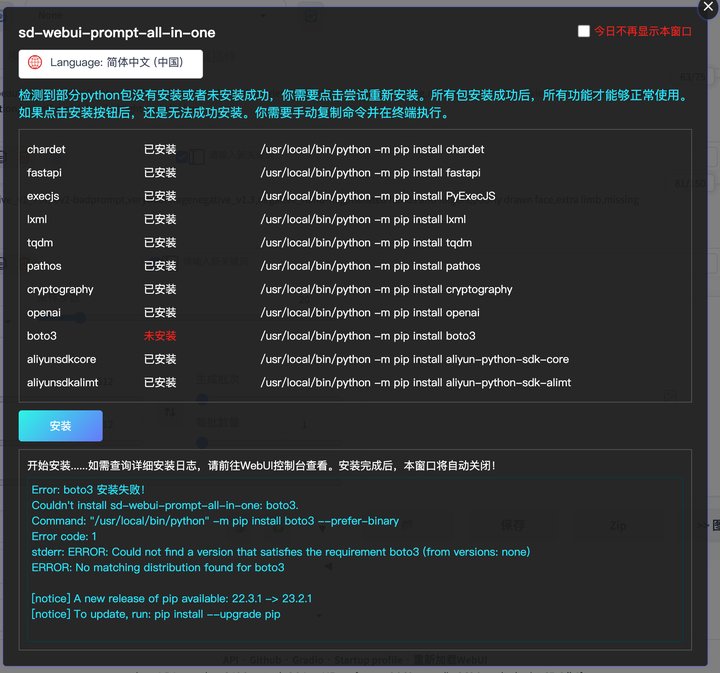Click the sd-webui-prompt-all-in-one title
The height and width of the screenshot is (673, 720).
pos(117,33)
